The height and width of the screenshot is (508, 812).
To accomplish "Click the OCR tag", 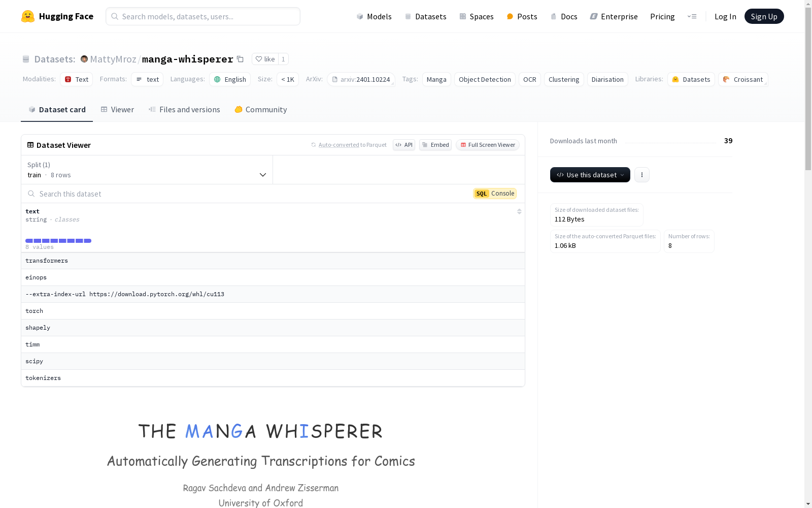I will (x=530, y=79).
